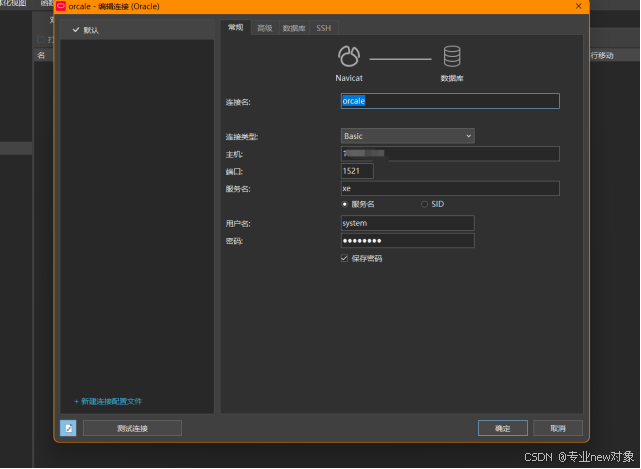Select the 服务名 radio button
The height and width of the screenshot is (469, 641).
(344, 204)
